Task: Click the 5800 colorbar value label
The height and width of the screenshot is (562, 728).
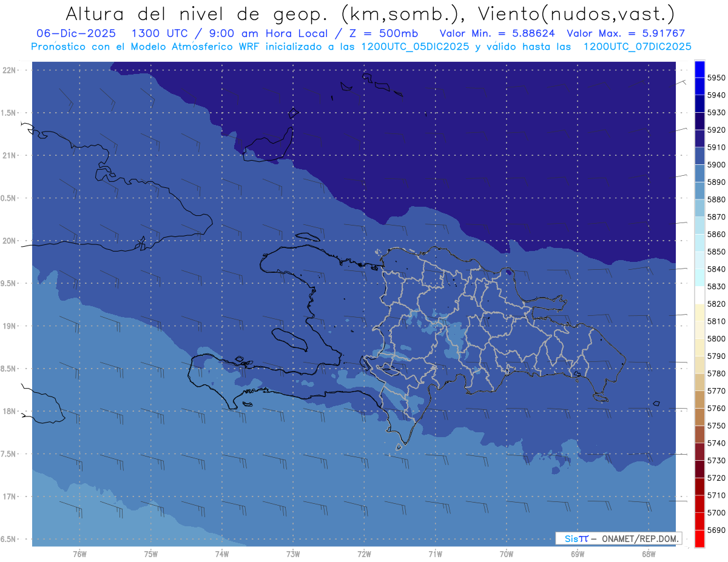Action: (716, 338)
